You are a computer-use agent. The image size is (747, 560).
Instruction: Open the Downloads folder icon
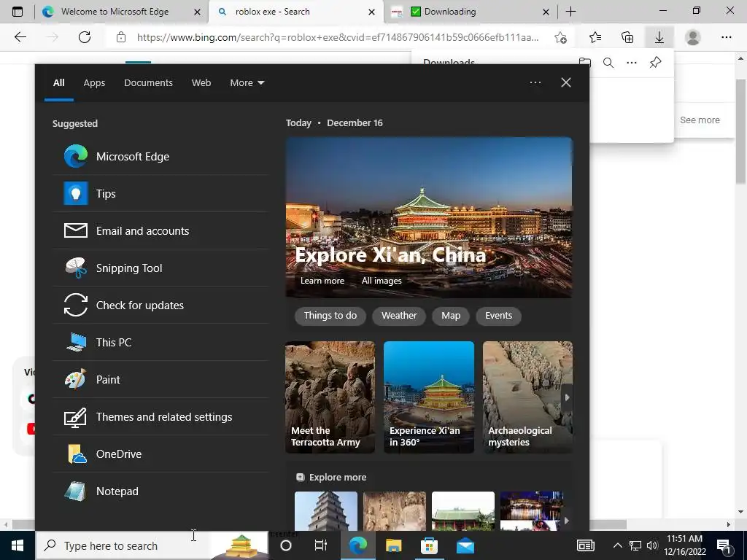tap(585, 63)
